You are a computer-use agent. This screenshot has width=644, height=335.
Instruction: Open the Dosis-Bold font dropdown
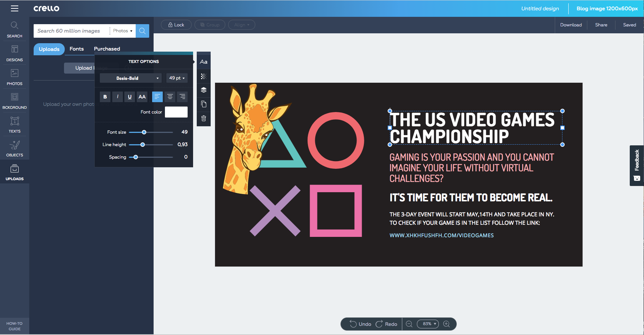click(x=131, y=78)
